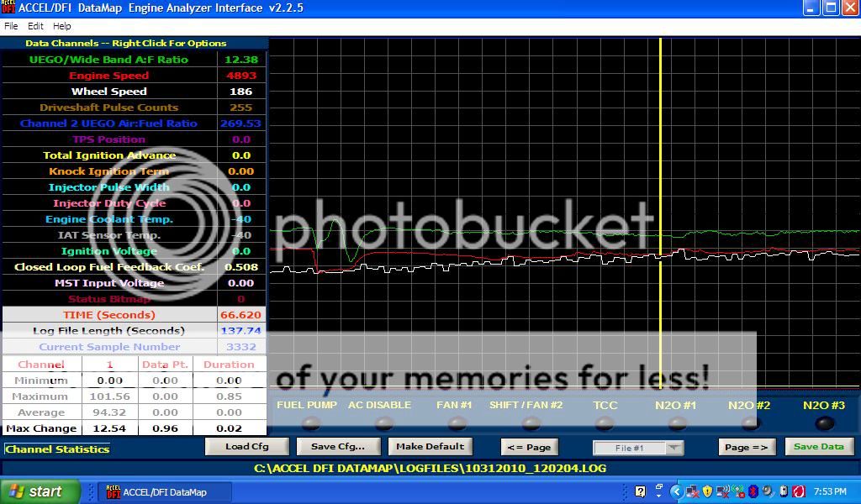Click the log length value 137.74

coord(241,331)
